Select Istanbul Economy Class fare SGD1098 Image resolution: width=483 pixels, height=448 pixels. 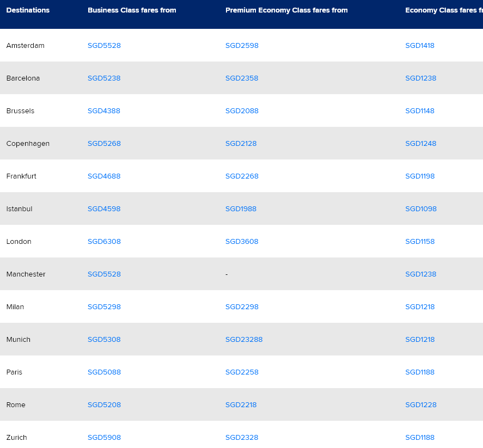click(421, 209)
